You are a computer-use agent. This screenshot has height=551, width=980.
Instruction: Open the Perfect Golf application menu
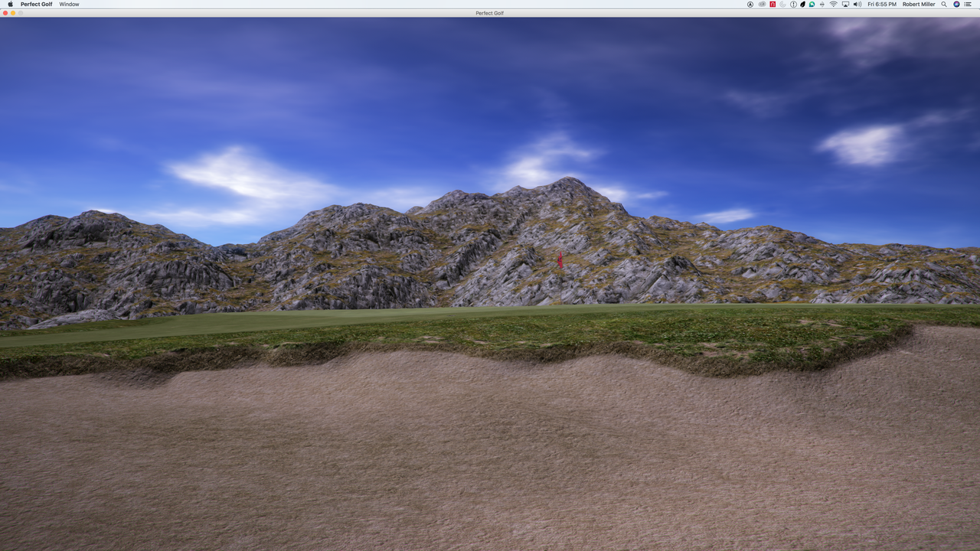[37, 4]
